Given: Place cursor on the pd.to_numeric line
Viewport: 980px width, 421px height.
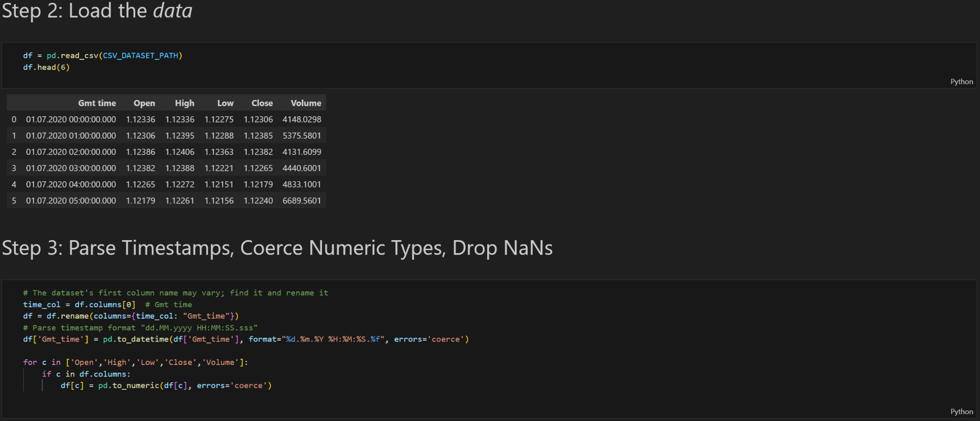Looking at the screenshot, I should 166,386.
